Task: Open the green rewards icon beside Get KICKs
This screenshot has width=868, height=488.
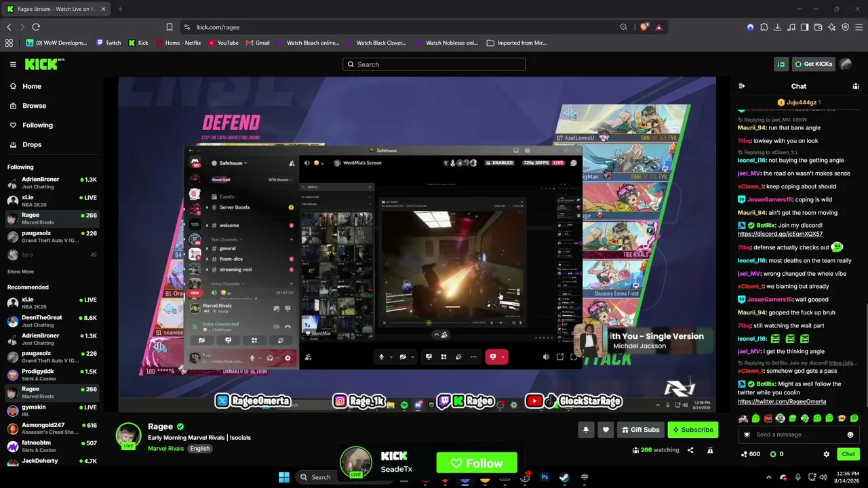Action: tap(781, 64)
